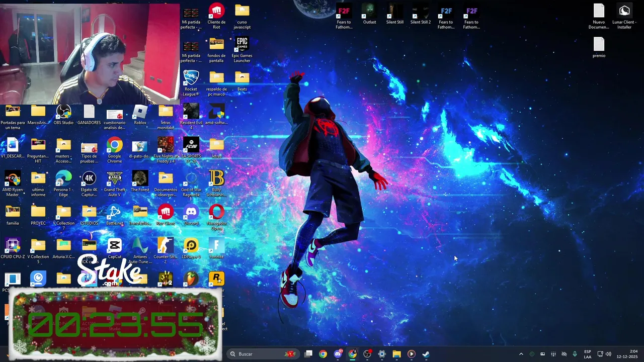
Task: Open network status tray icon
Action: 600,354
